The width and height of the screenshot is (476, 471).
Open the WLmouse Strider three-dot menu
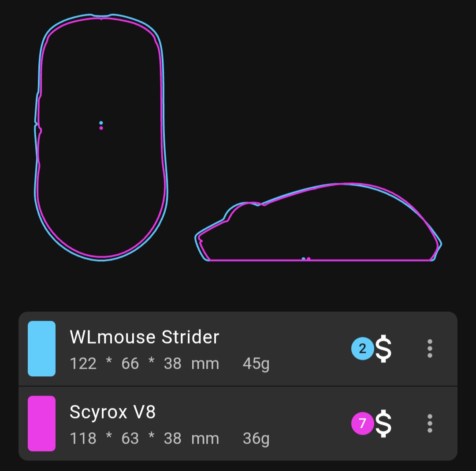tap(430, 349)
